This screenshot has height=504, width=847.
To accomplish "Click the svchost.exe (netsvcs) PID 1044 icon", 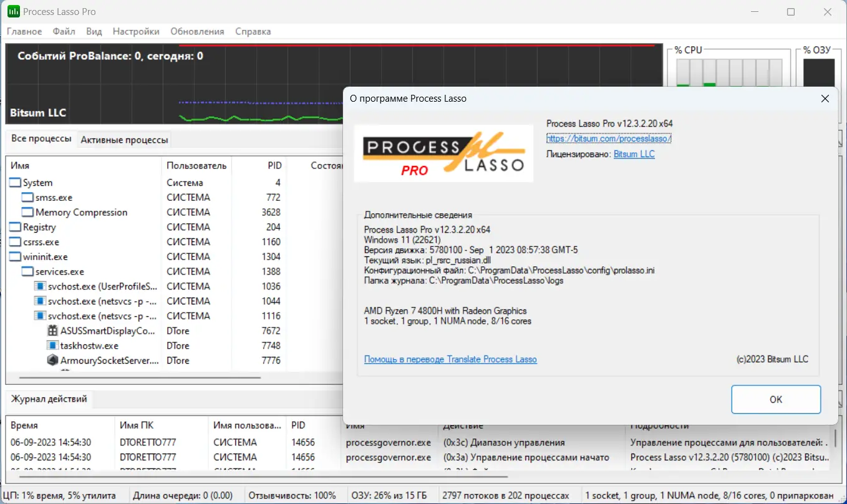I will (x=41, y=301).
